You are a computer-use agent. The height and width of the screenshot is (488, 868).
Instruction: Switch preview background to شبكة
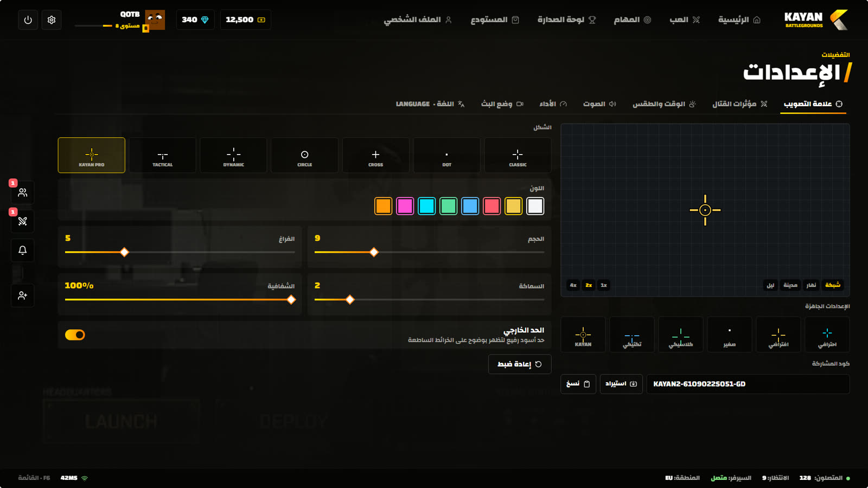pos(833,285)
